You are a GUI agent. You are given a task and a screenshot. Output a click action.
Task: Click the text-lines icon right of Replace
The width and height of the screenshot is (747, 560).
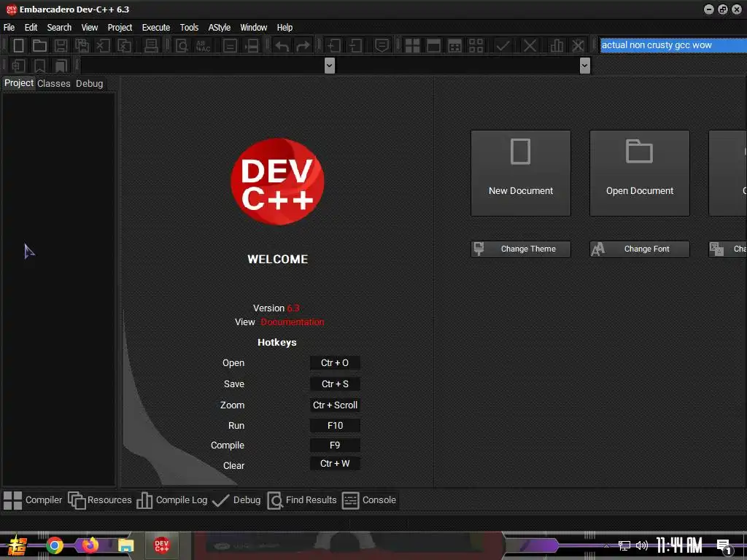(x=230, y=46)
